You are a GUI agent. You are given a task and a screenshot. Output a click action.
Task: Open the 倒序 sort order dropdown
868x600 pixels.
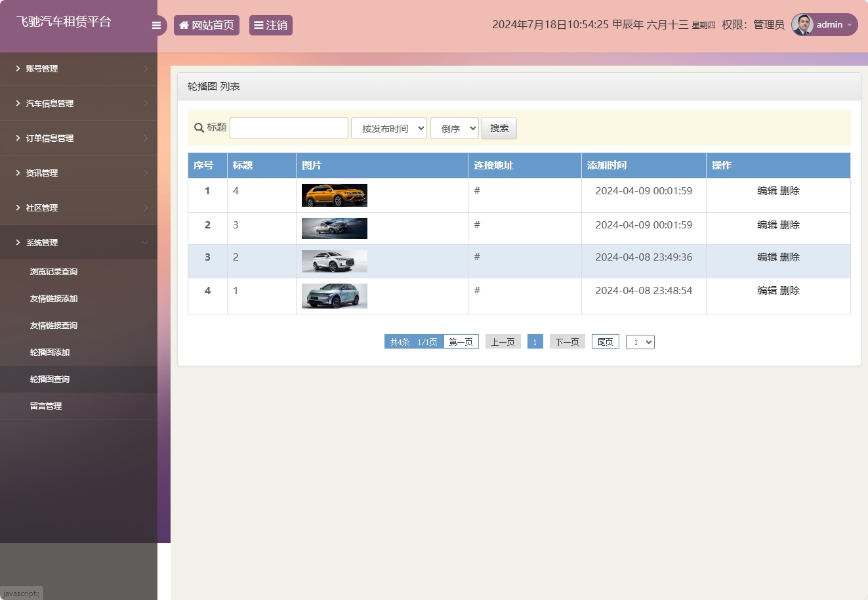455,129
